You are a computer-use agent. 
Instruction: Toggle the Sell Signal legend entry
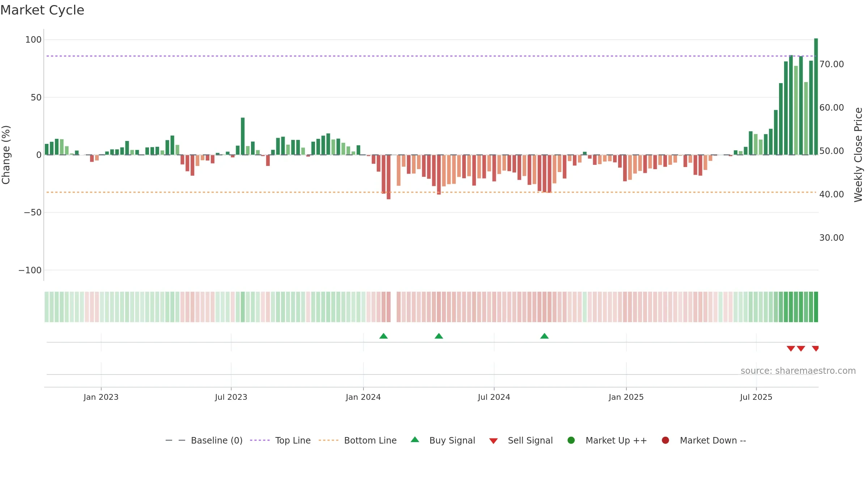pos(521,440)
